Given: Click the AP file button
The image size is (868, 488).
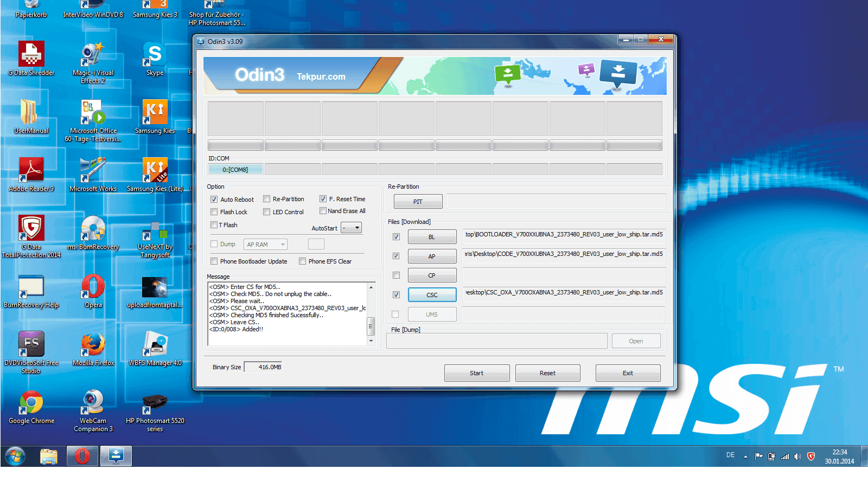Looking at the screenshot, I should [x=432, y=256].
